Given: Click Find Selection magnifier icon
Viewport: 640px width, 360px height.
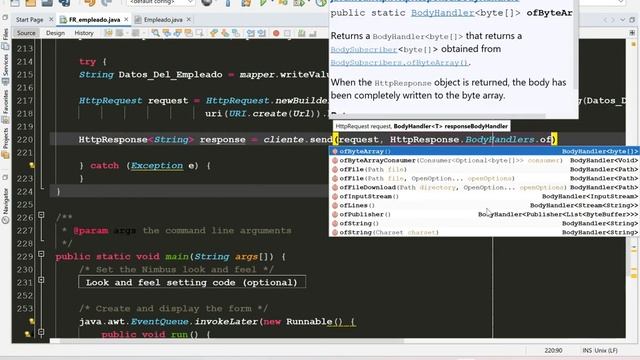Looking at the screenshot, I should tap(156, 33).
